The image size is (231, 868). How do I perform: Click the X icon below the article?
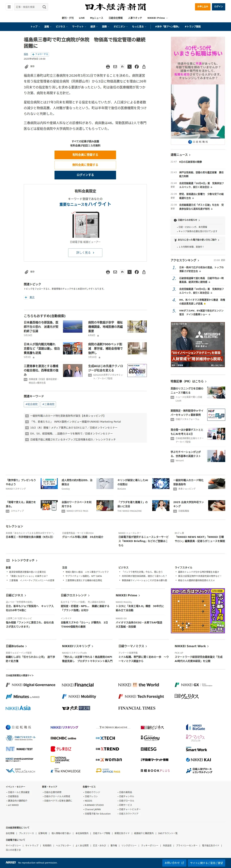[129, 272]
